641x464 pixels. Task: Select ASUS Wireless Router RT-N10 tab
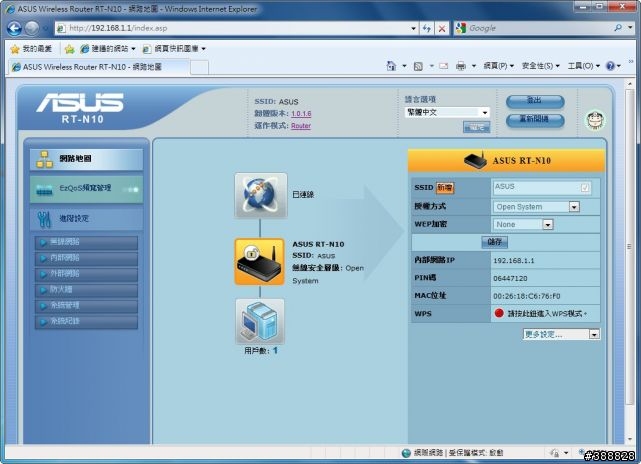pyautogui.click(x=98, y=67)
